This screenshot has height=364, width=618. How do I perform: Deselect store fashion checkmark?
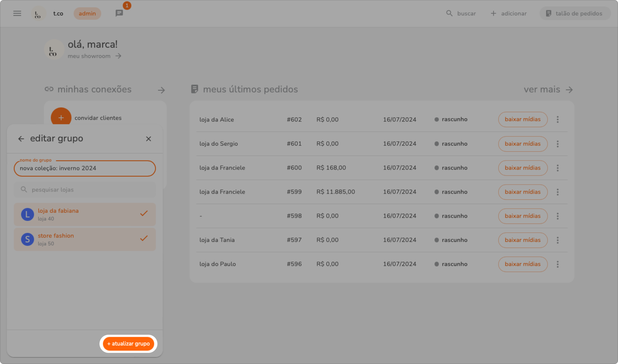(144, 238)
